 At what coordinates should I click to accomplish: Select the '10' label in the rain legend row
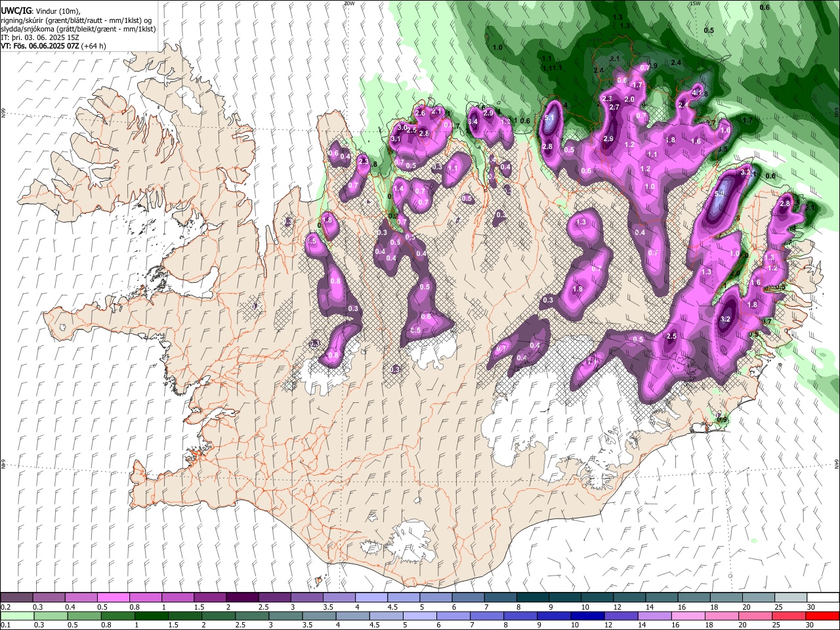(574, 625)
